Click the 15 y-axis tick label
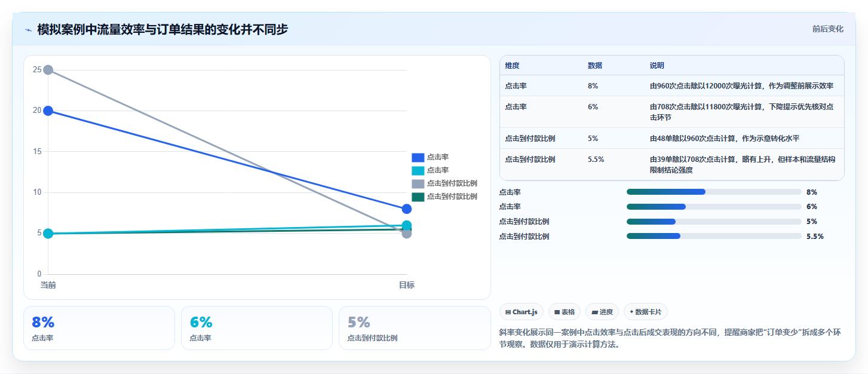The height and width of the screenshot is (374, 868). coord(37,152)
